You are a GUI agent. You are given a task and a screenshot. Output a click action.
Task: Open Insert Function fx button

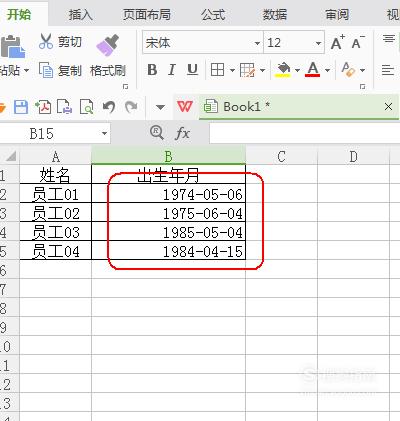[x=182, y=133]
